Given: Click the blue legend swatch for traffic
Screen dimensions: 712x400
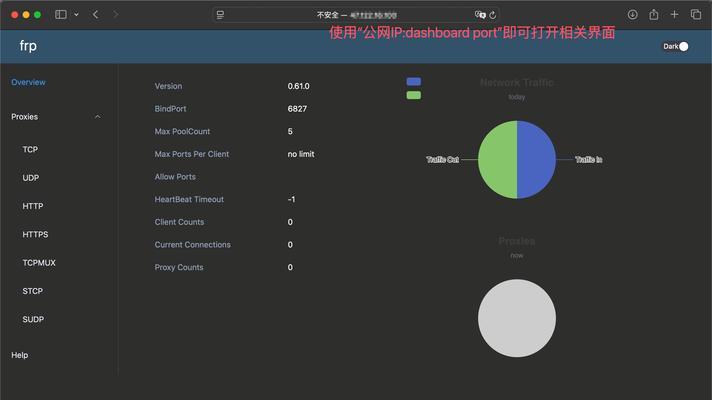Looking at the screenshot, I should [414, 81].
